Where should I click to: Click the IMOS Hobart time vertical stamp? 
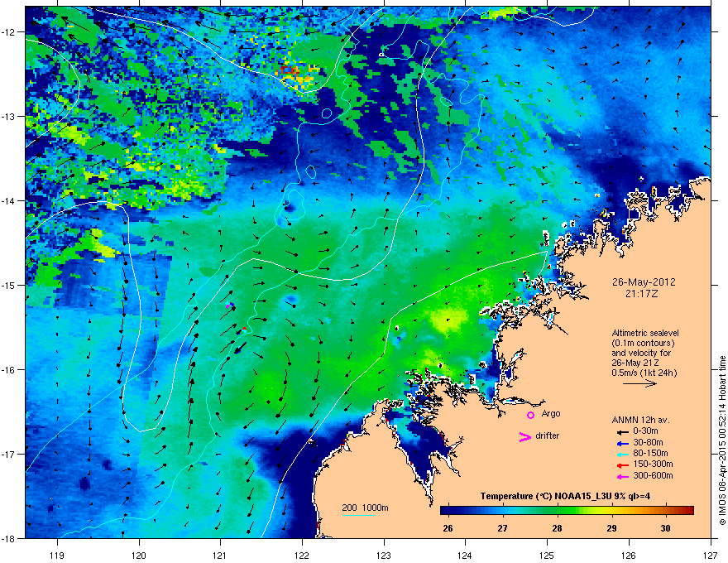(x=722, y=440)
